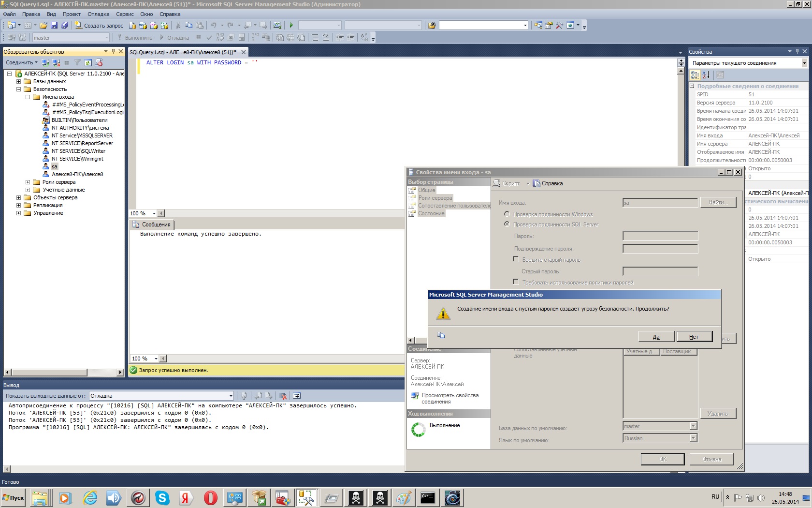
Task: Select SQL Server authentication radio button
Action: [507, 224]
